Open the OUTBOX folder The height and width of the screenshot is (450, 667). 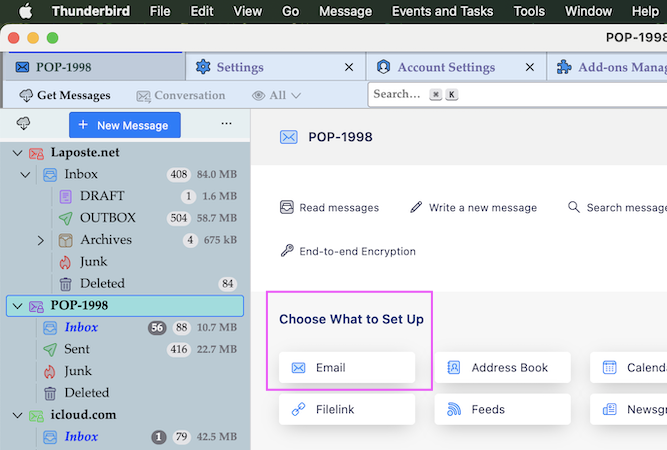pos(125,218)
